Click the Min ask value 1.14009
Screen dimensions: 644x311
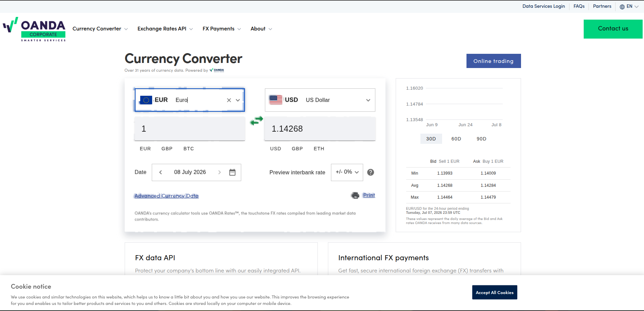pyautogui.click(x=488, y=173)
